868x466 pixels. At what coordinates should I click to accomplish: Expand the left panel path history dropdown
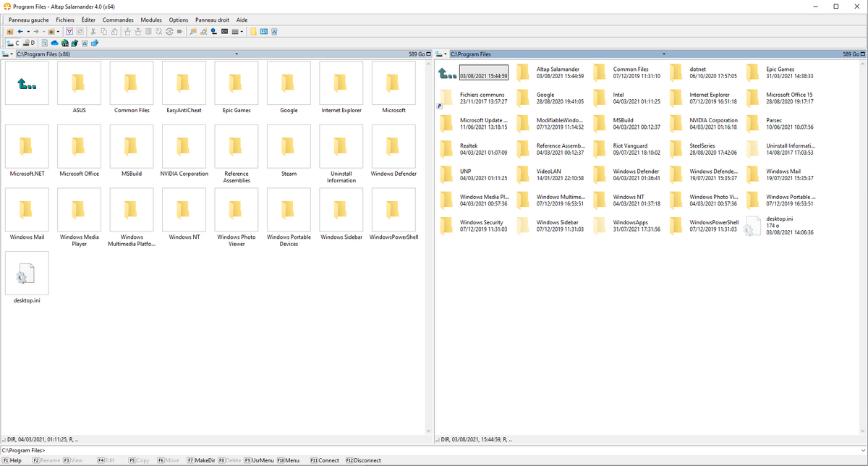[x=237, y=54]
